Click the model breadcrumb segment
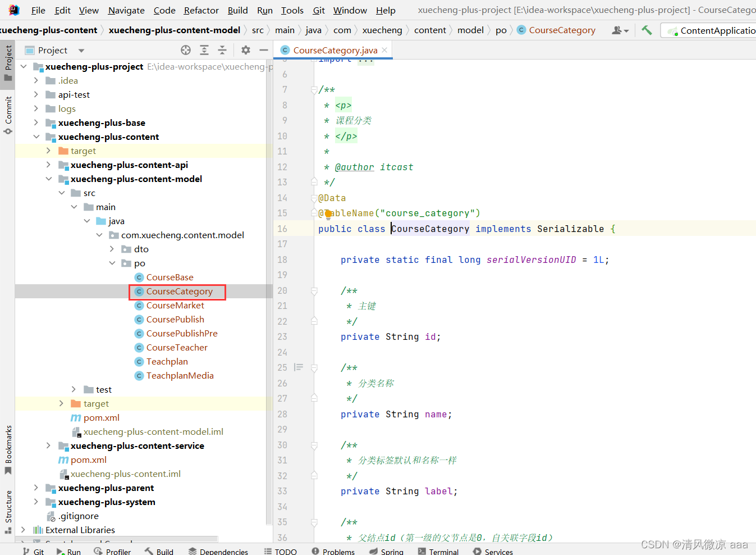The image size is (756, 555). point(470,30)
